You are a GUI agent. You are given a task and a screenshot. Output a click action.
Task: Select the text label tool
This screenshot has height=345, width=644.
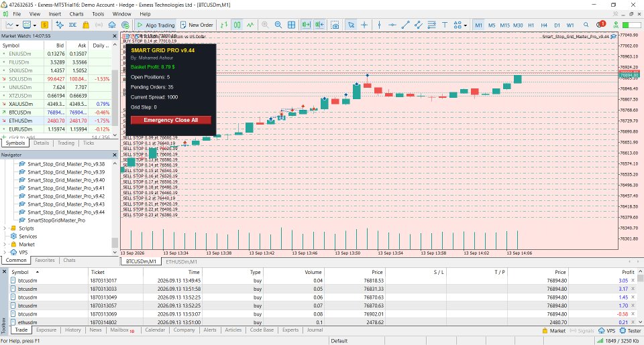click(x=445, y=25)
